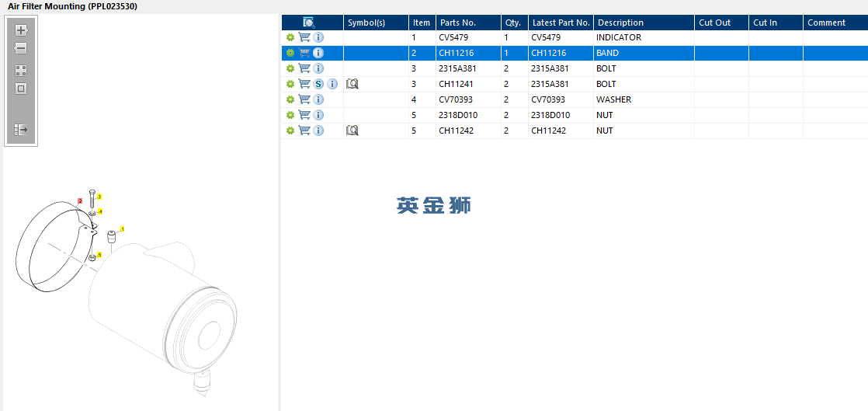
Task: Click Latest Part No. CV70393 cell
Action: point(561,99)
